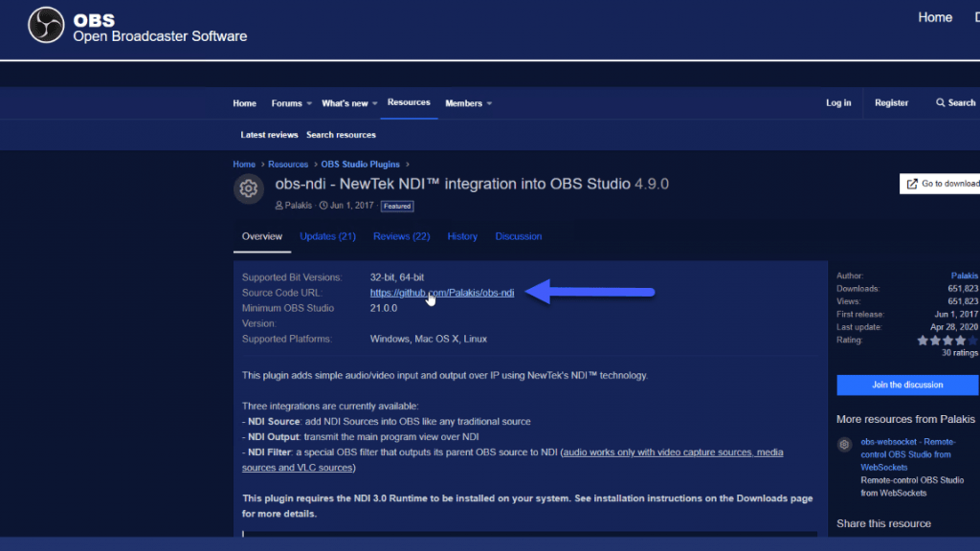Go to Home in forum navigation bar
Screen dimensions: 980x551
[244, 103]
